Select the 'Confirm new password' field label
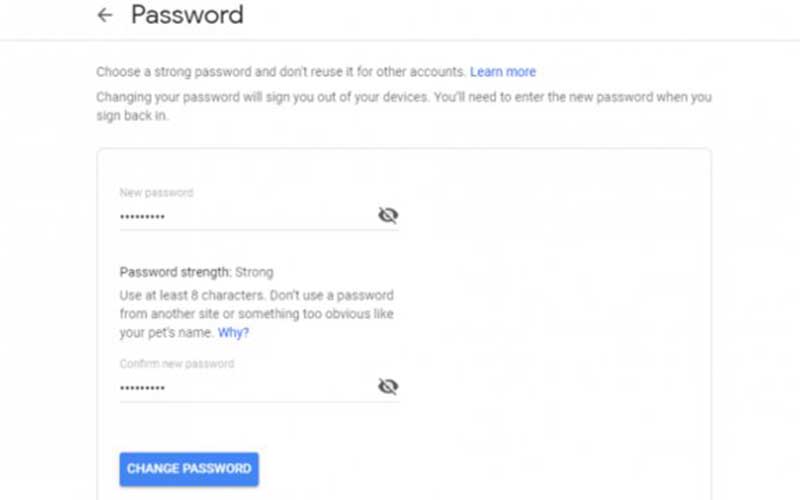The image size is (800, 500). [177, 364]
